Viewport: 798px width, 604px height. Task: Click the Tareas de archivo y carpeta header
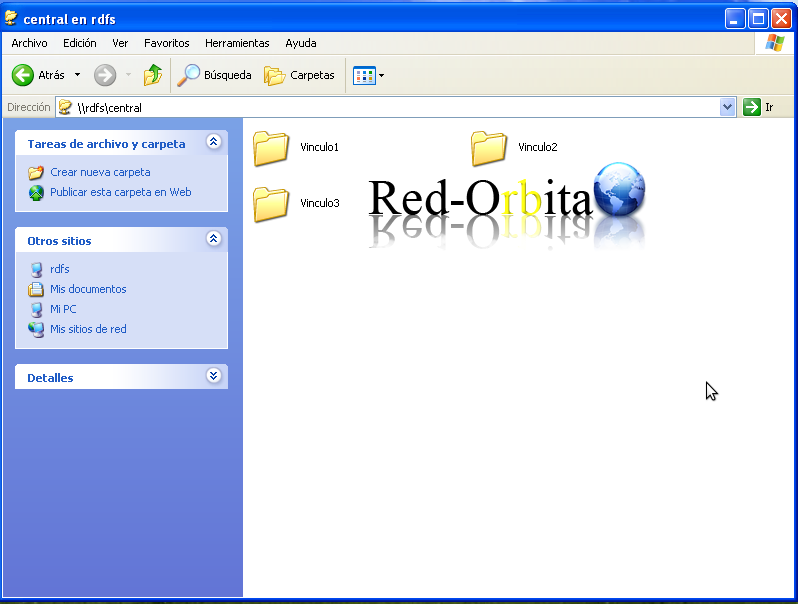point(106,144)
